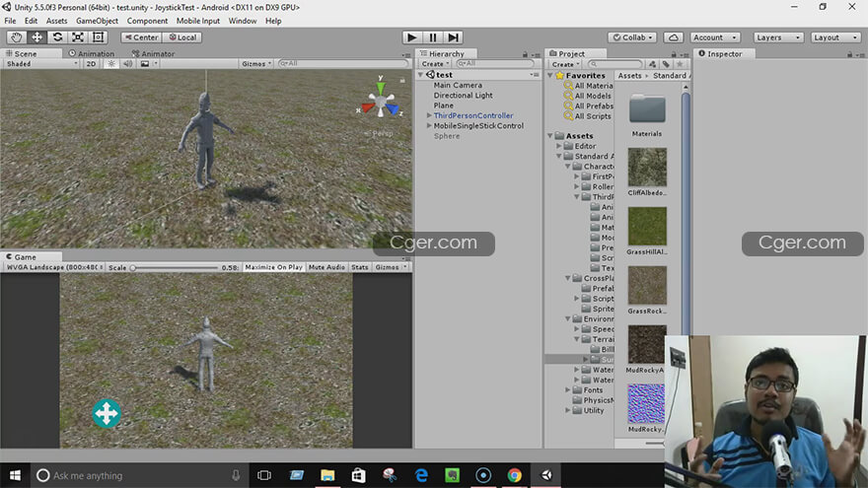The image size is (868, 488).
Task: Open the Collab dropdown
Action: (632, 37)
